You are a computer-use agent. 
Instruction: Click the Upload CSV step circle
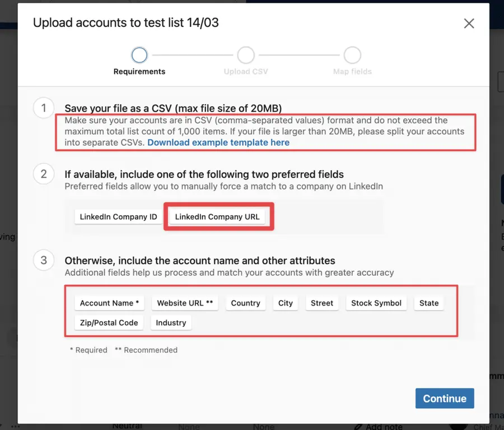(x=245, y=54)
